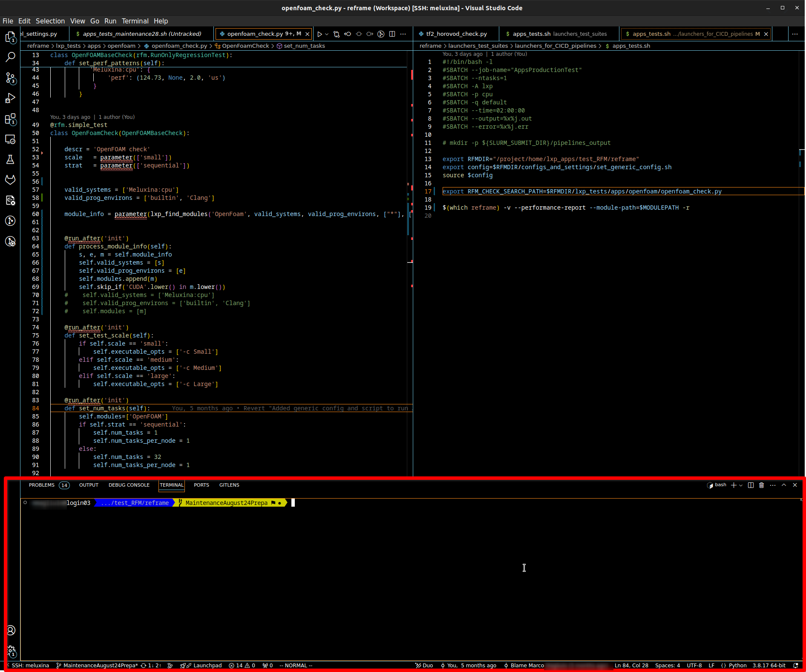Close the apps_tests.sh launchers_for_CICD_pipelines tab

(766, 34)
